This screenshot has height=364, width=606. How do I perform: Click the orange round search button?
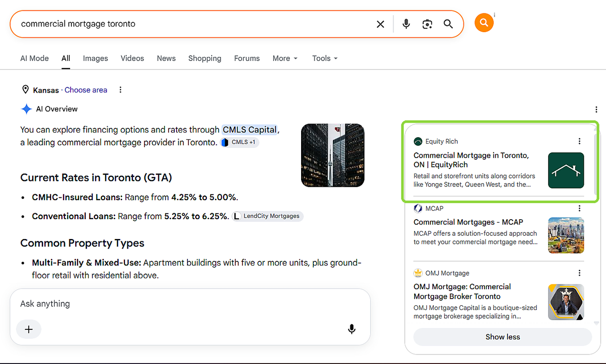pyautogui.click(x=484, y=22)
